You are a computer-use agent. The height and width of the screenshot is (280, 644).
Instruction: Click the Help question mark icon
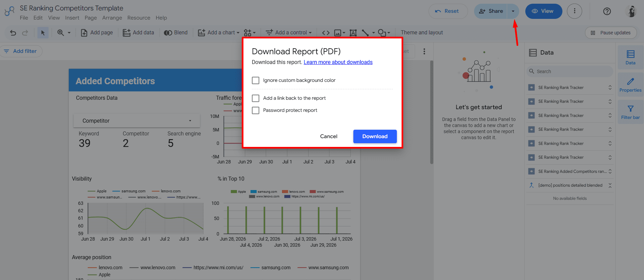click(x=607, y=11)
